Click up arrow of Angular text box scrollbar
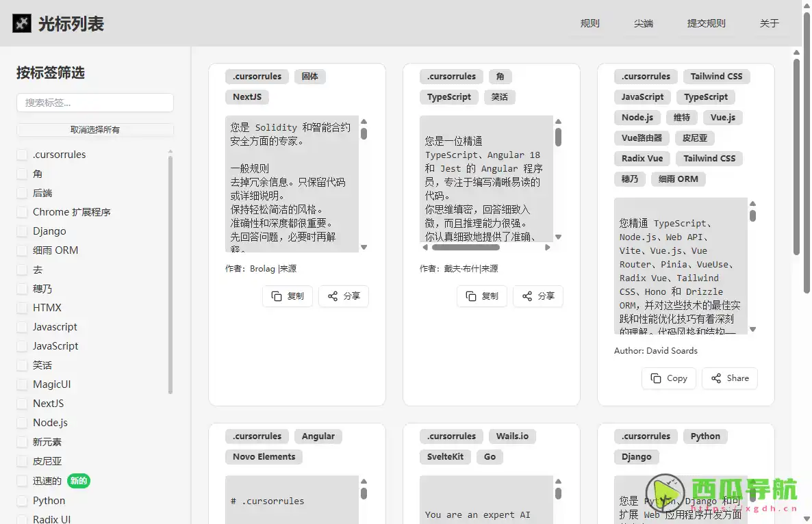Viewport: 812px width, 524px height. [558, 122]
